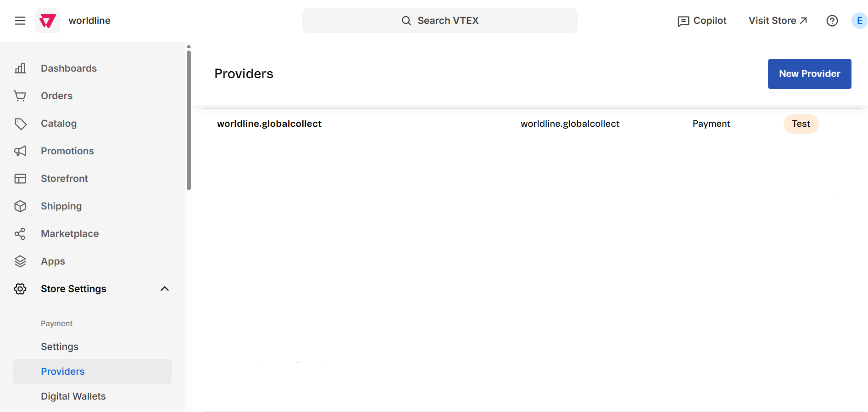Open the account avatar labeled E
The image size is (868, 412).
pos(859,20)
